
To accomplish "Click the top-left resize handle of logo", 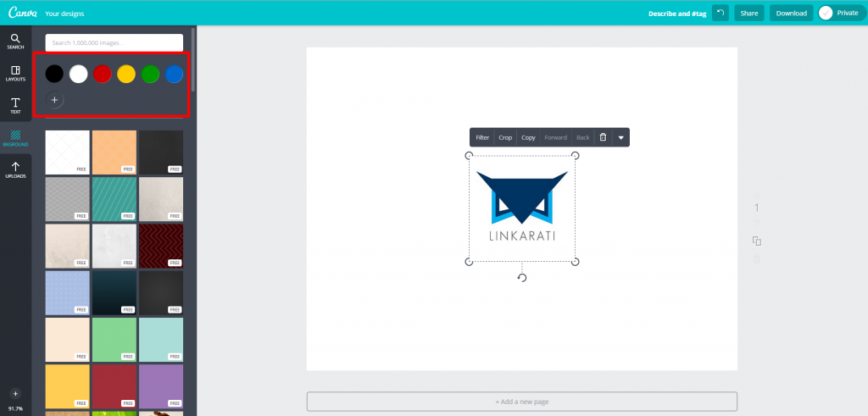I will tap(469, 155).
